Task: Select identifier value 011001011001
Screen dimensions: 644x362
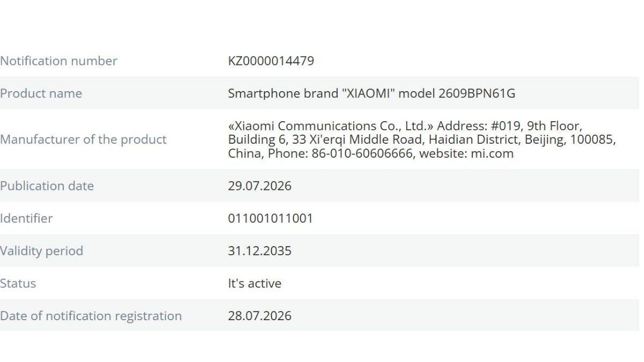Action: click(270, 218)
